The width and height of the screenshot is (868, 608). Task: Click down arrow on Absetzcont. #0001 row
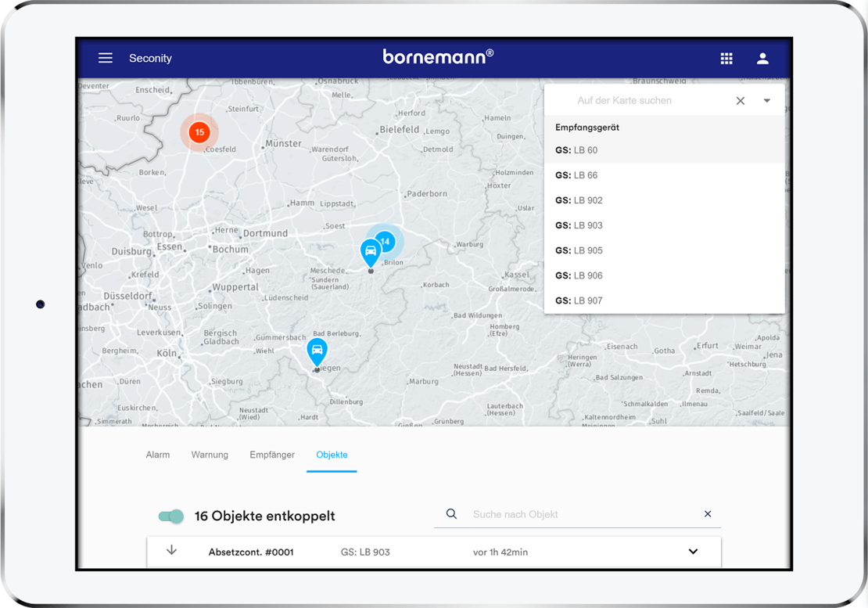click(x=171, y=550)
